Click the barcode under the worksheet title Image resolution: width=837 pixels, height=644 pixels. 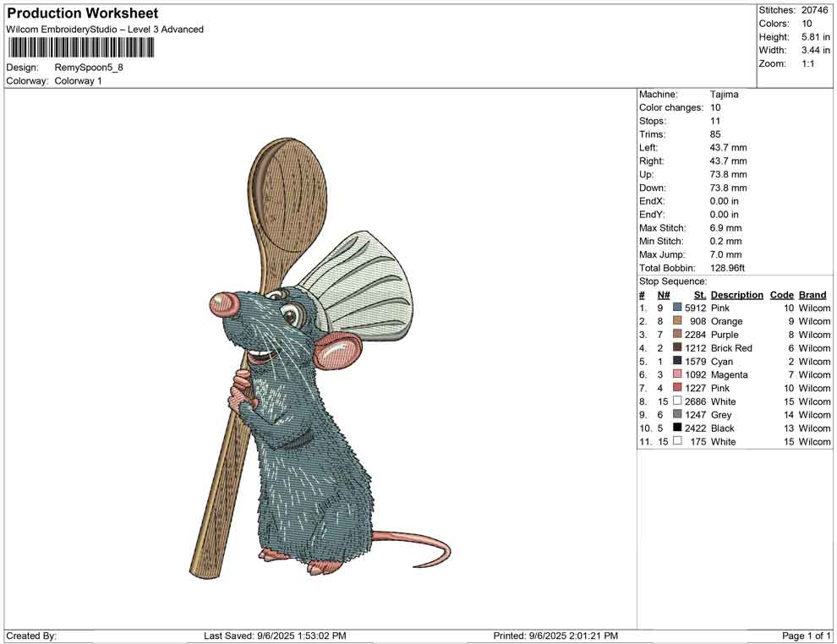tap(80, 48)
